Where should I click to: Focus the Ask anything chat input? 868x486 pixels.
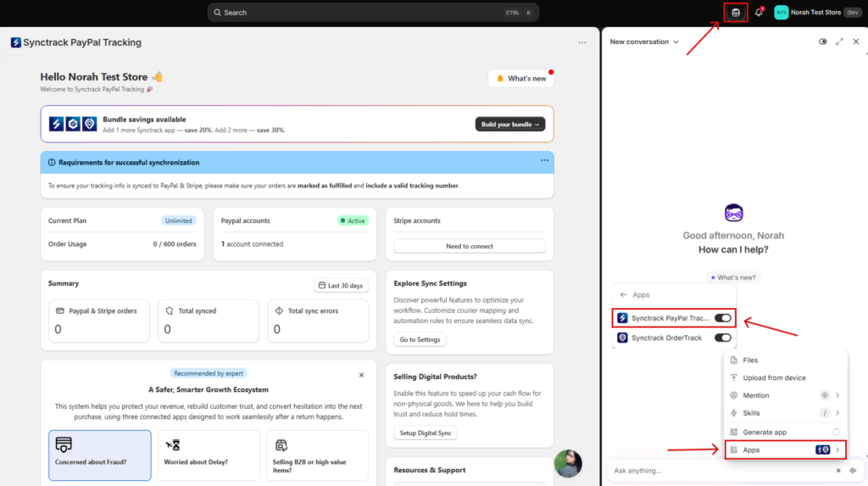click(x=721, y=471)
